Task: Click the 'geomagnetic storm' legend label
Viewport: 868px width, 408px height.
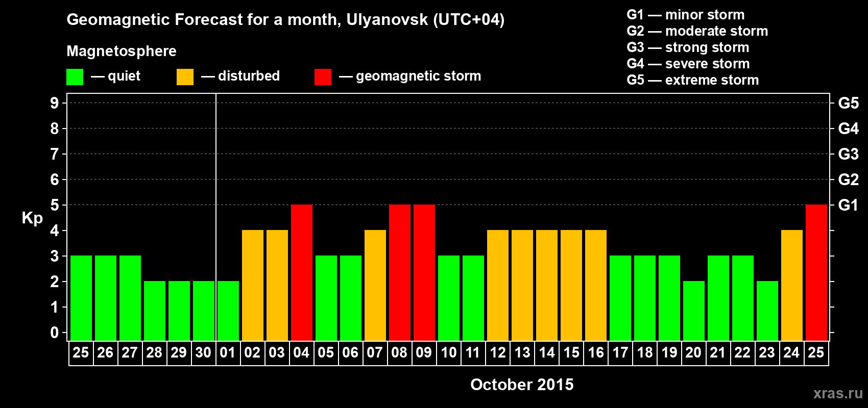Action: (x=418, y=76)
